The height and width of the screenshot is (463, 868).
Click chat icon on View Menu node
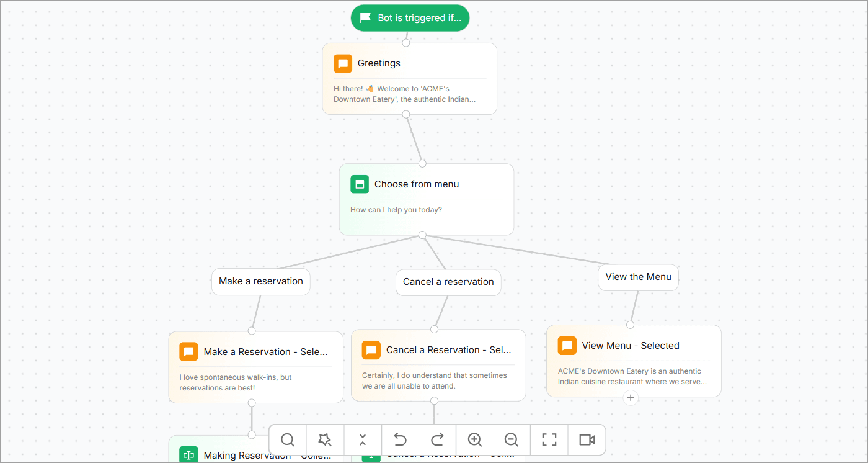pos(567,346)
